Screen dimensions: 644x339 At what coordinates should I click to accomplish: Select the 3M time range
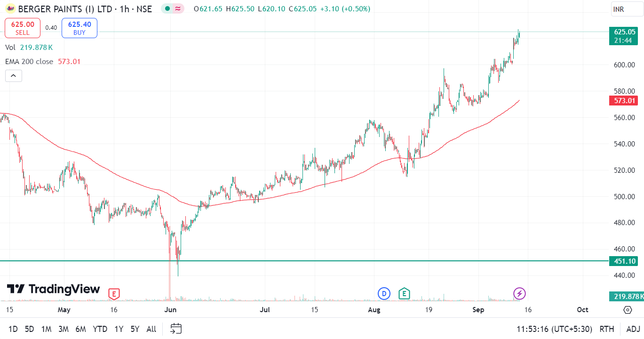point(64,329)
